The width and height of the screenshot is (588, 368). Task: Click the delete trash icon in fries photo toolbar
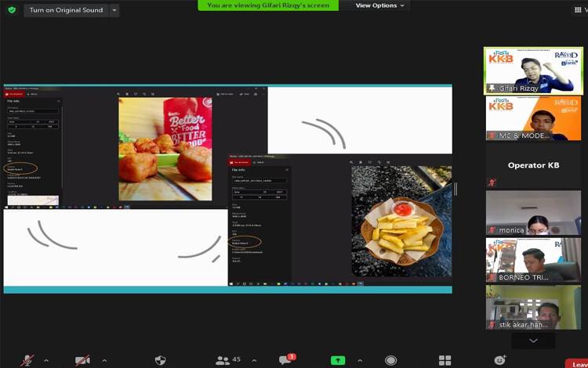point(361,163)
